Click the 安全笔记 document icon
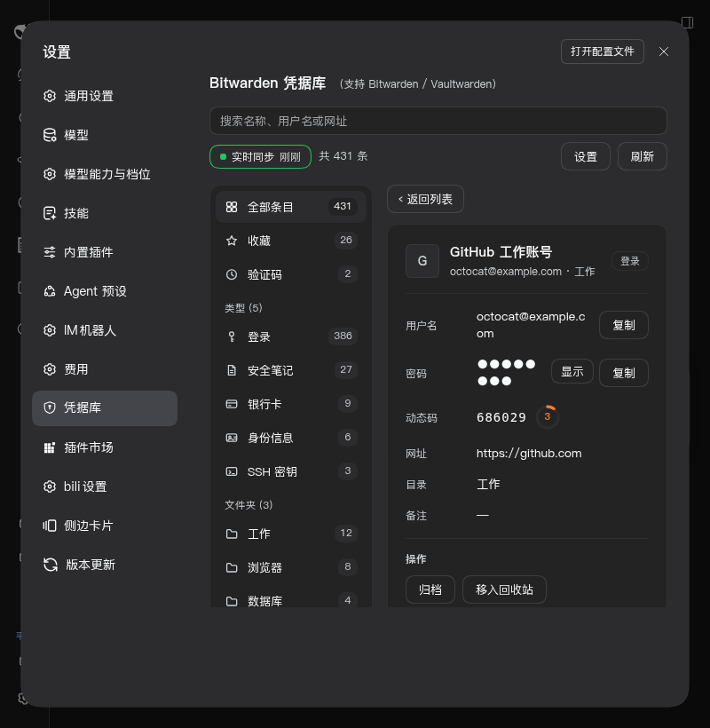 231,370
